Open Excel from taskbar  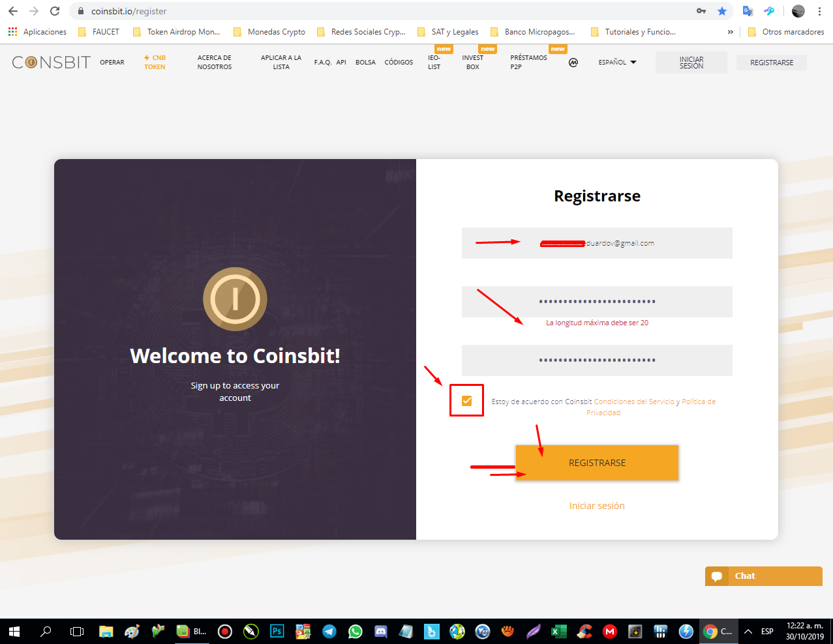(x=559, y=631)
